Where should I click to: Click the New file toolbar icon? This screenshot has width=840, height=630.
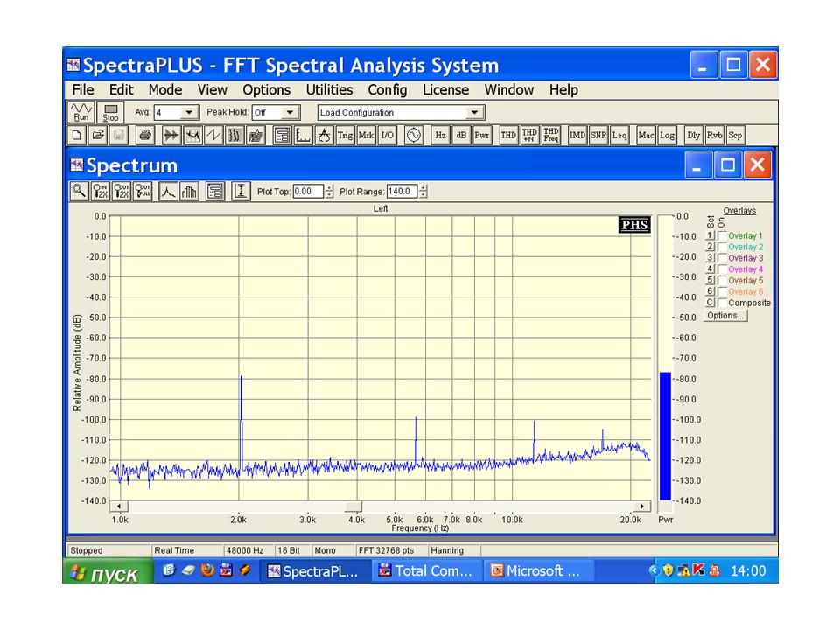pos(77,135)
